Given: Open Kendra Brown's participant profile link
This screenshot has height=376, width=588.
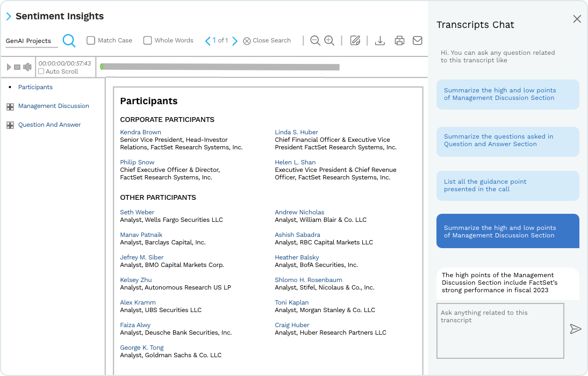Looking at the screenshot, I should point(140,132).
